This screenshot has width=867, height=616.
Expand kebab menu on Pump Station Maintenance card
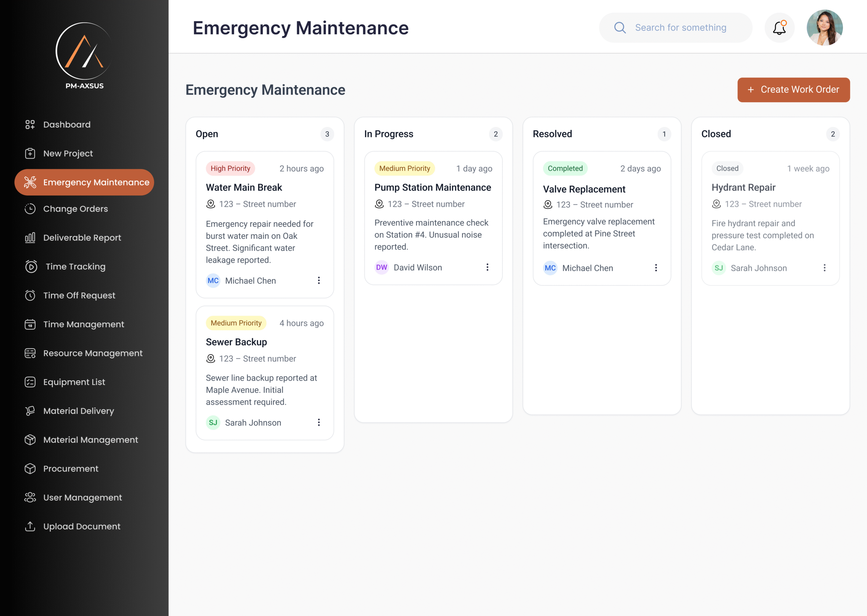pyautogui.click(x=487, y=267)
